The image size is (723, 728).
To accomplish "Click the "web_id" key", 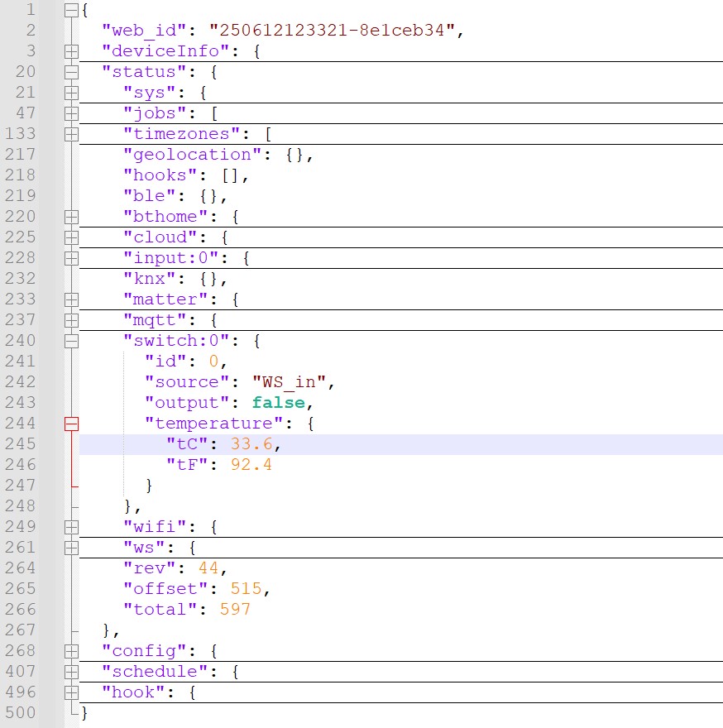I will [145, 30].
